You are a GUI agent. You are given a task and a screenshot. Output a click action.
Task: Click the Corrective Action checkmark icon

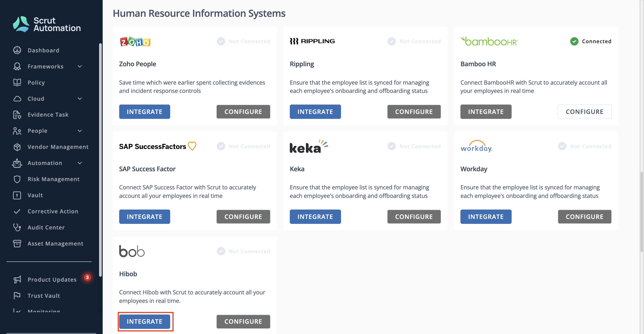point(17,211)
